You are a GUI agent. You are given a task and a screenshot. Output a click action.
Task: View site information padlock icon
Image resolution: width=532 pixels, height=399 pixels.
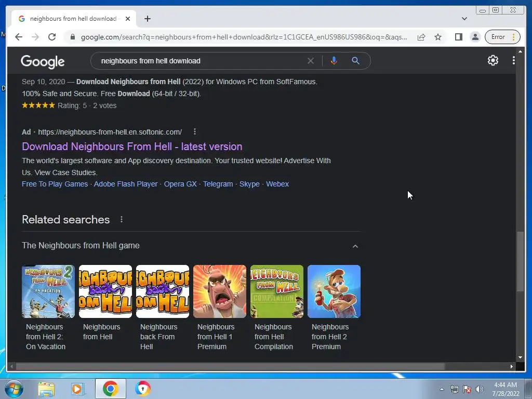coord(72,37)
